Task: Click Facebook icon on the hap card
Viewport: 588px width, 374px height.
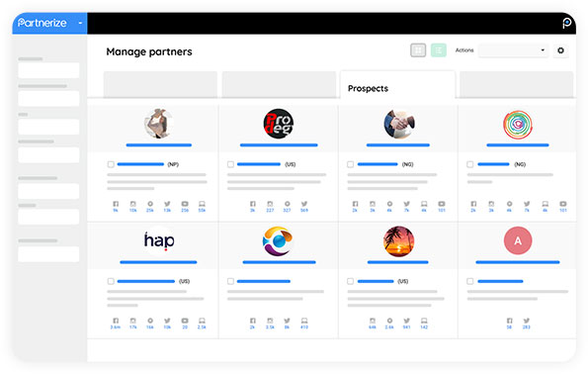Action: [116, 321]
